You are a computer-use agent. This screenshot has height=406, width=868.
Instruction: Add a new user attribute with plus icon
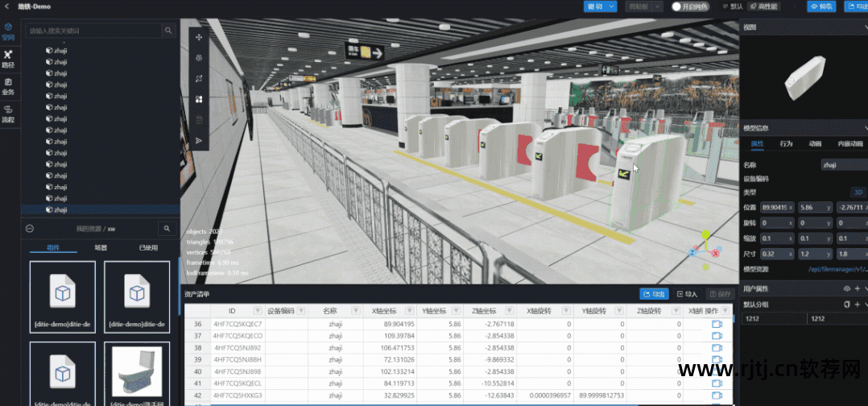tap(857, 288)
